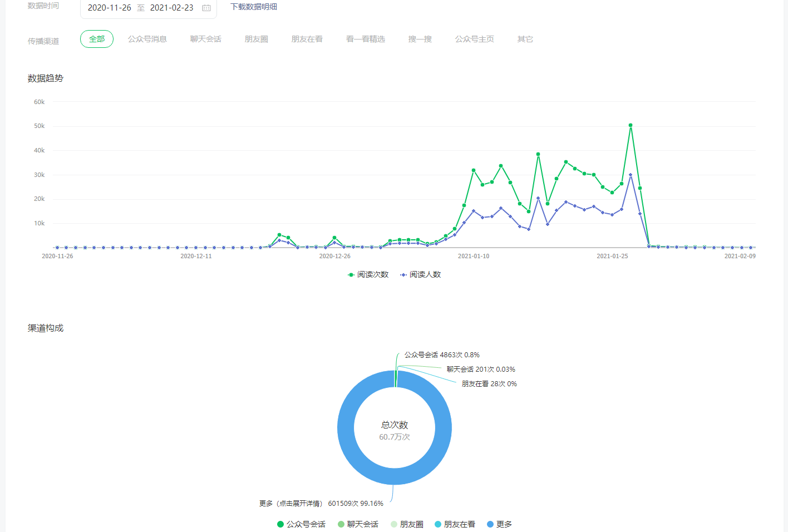Click the 总次数 60.7万次 center text

[x=395, y=431]
